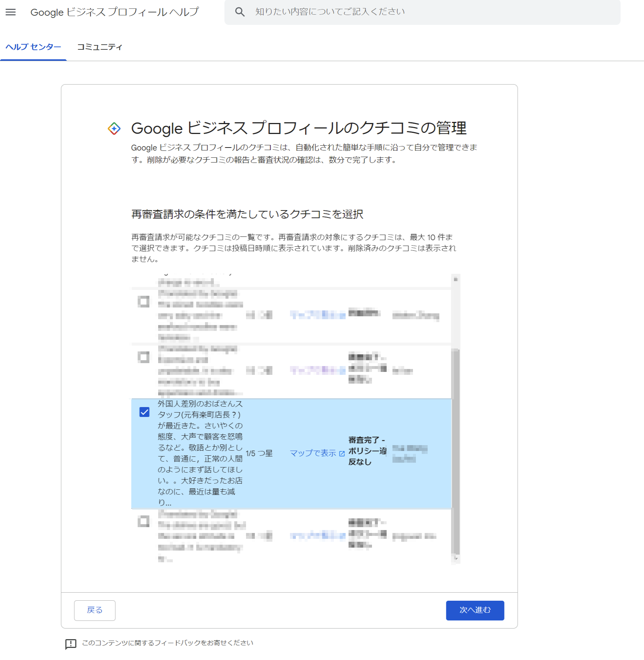Open このコンテンツに関するフィードバック link

coord(167,643)
